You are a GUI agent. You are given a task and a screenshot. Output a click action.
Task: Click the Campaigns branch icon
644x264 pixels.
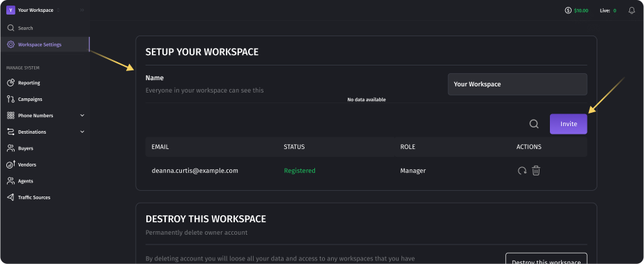click(x=10, y=100)
